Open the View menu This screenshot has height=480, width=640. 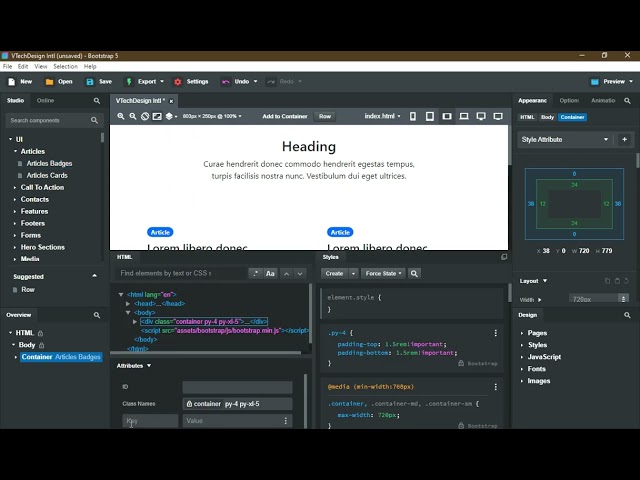pyautogui.click(x=41, y=67)
